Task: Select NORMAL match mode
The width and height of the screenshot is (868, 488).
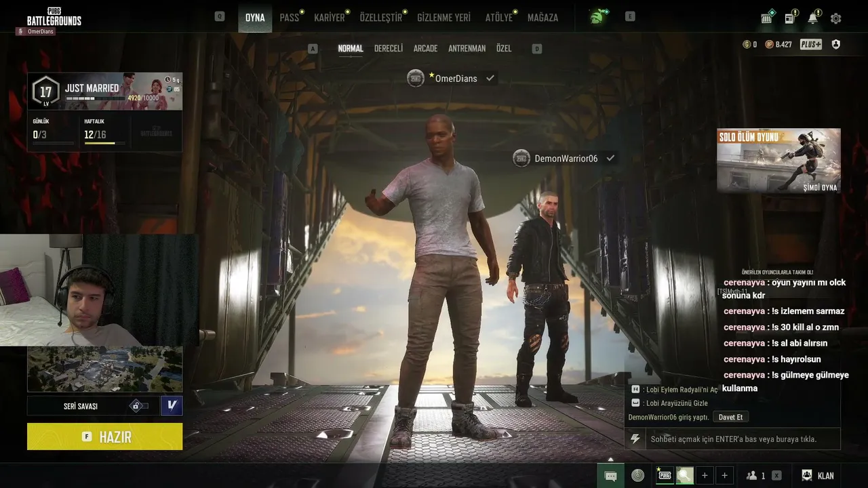Action: click(351, 49)
